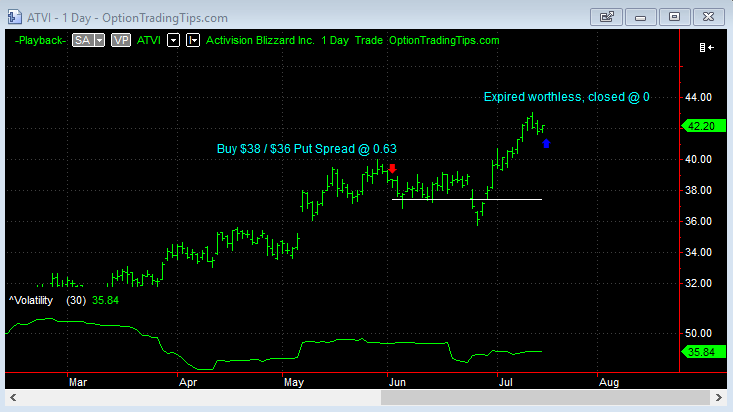
Task: Toggle the VP button
Action: (x=121, y=41)
